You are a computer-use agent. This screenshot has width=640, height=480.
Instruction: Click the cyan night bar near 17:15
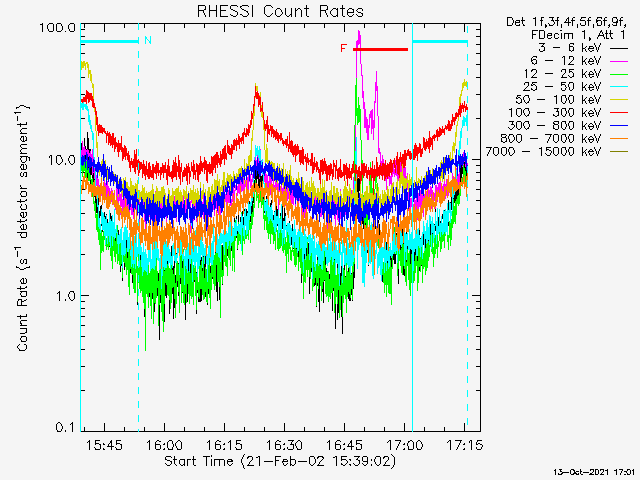pyautogui.click(x=440, y=41)
